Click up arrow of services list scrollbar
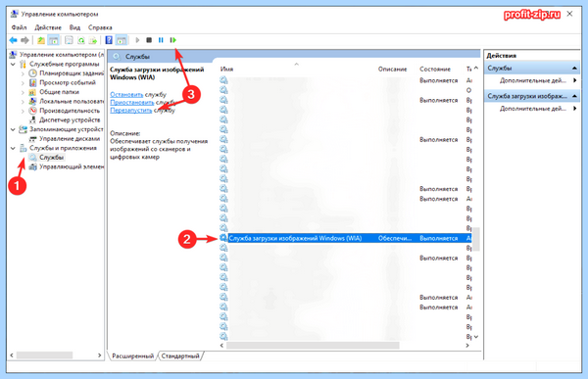588x379 pixels. (476, 69)
